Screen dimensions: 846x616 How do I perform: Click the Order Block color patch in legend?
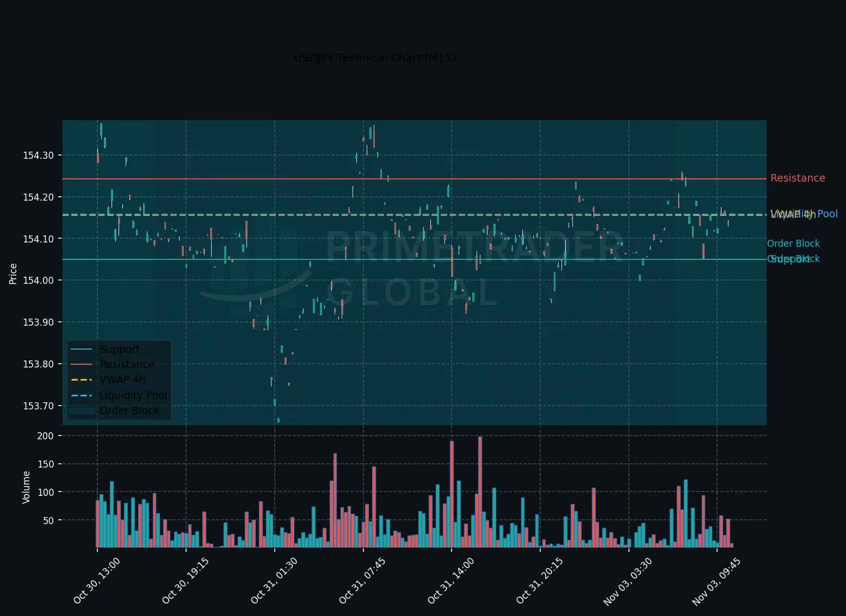[82, 411]
